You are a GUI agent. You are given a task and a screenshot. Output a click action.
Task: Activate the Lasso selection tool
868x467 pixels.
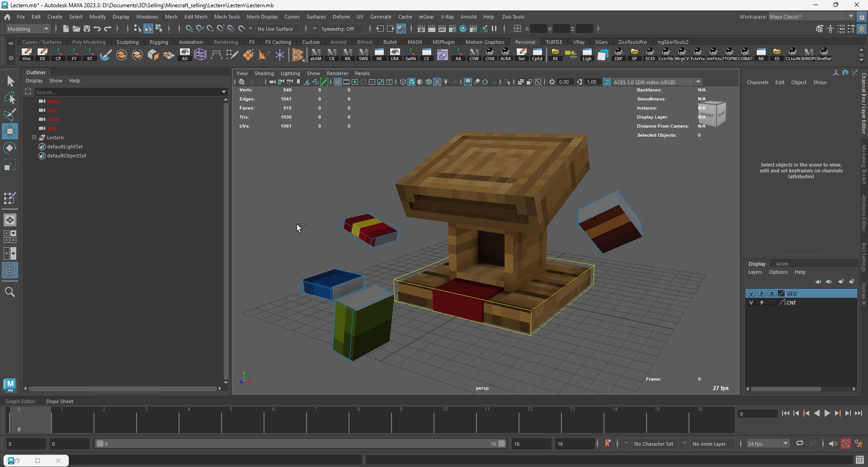(10, 98)
